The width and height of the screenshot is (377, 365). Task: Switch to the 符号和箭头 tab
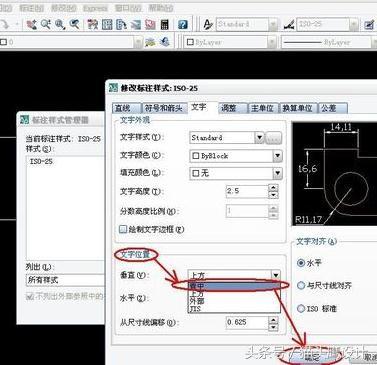pyautogui.click(x=164, y=108)
